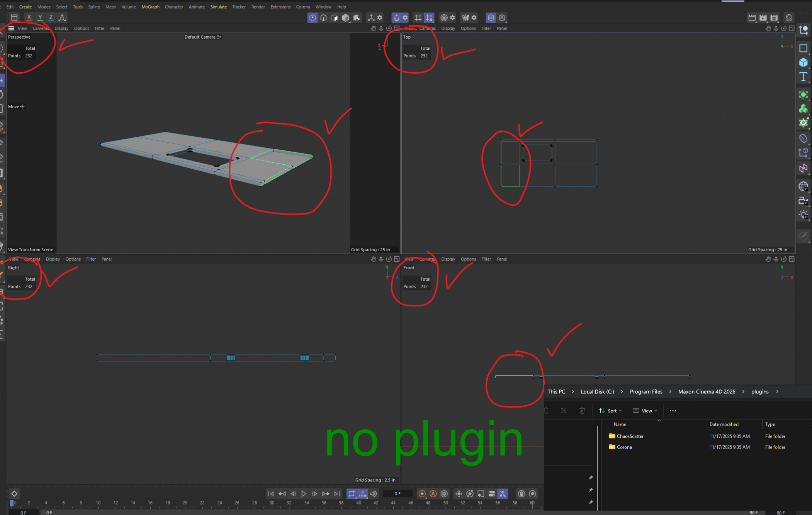Play the animation forwards
The image size is (812, 515).
(x=304, y=494)
